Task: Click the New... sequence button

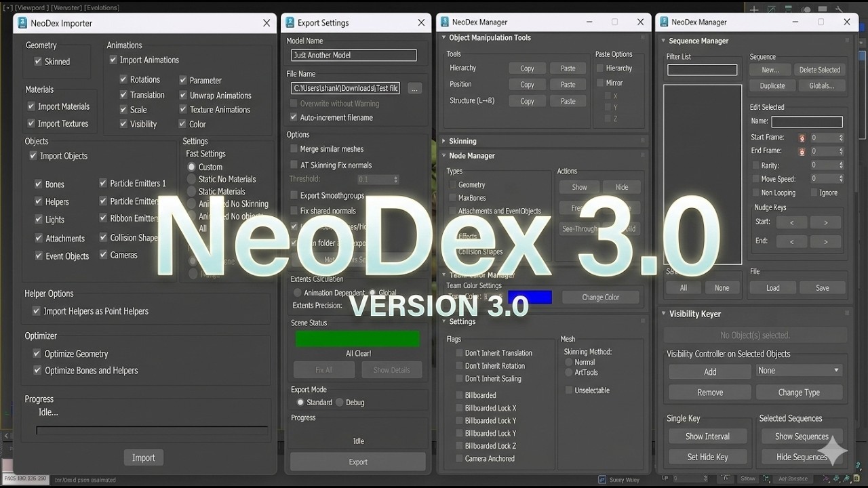Action: coord(770,70)
